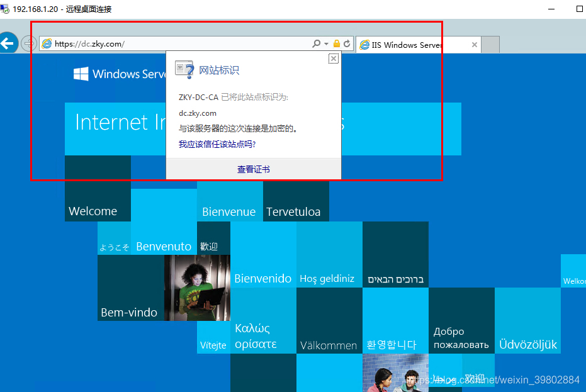The width and height of the screenshot is (586, 392).
Task: Click the Internet Explorer page icon in address bar
Action: pyautogui.click(x=47, y=43)
